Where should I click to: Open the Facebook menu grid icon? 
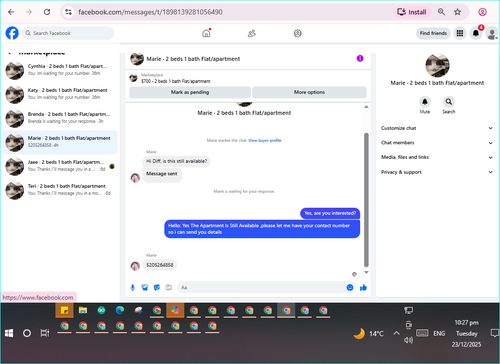pyautogui.click(x=460, y=33)
